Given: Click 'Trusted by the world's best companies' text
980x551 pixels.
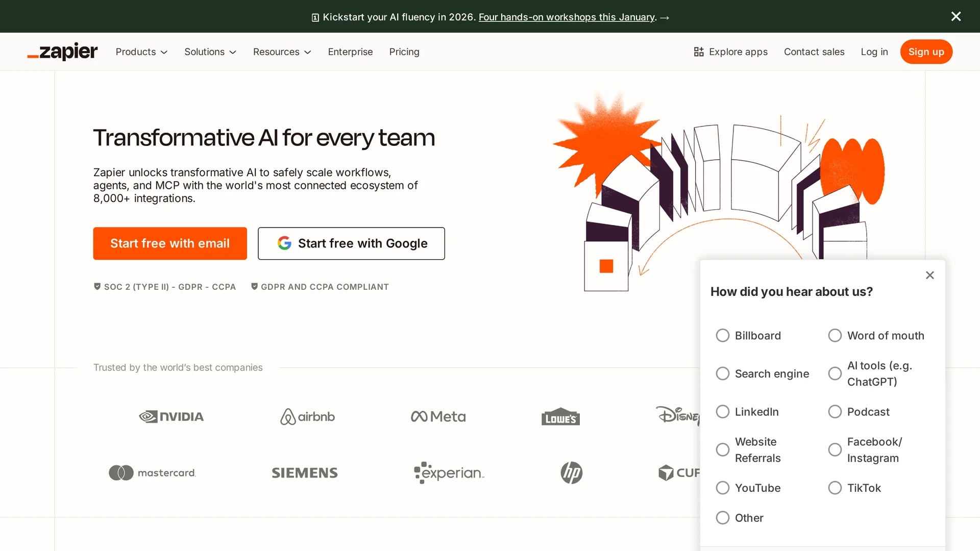Looking at the screenshot, I should 178,368.
